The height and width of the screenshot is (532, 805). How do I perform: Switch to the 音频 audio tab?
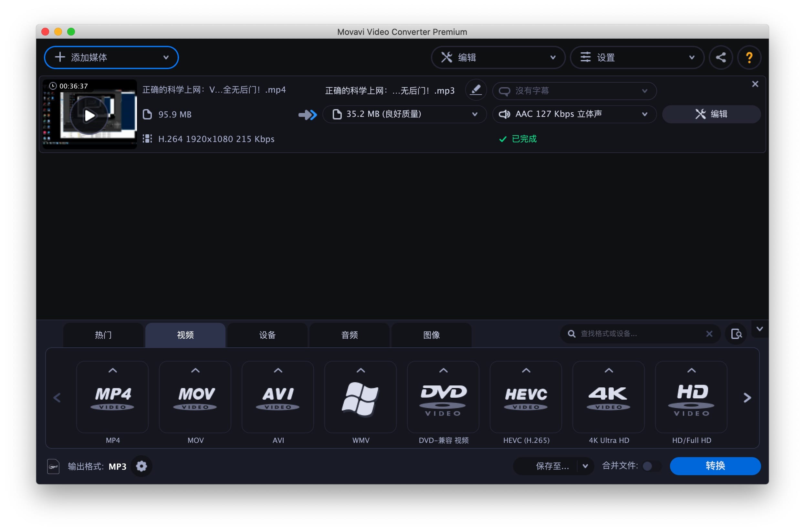click(x=350, y=335)
